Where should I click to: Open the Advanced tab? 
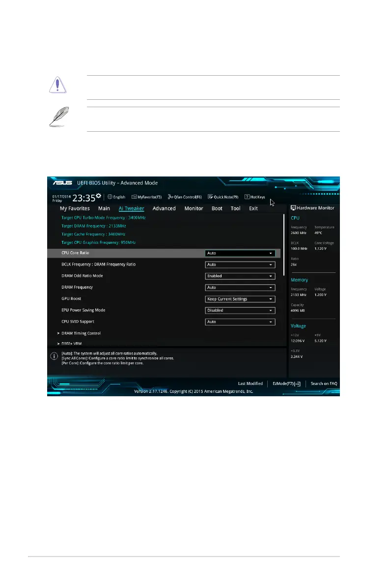(x=164, y=208)
